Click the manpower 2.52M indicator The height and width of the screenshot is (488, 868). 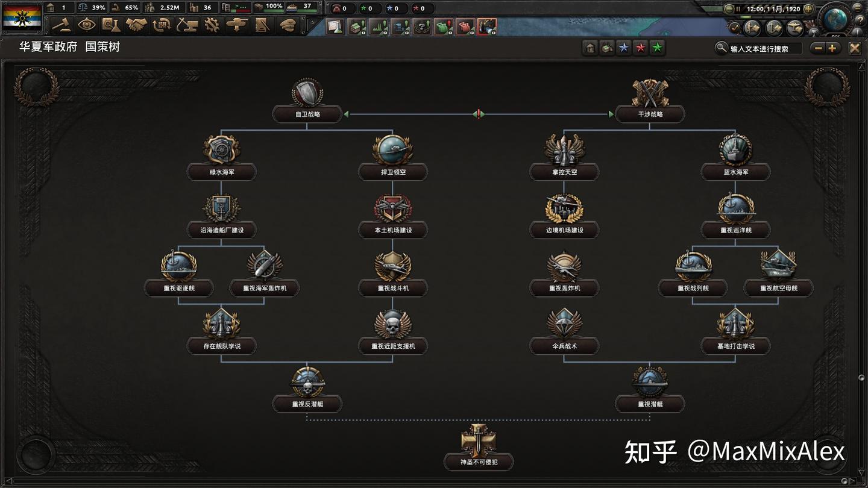point(162,8)
